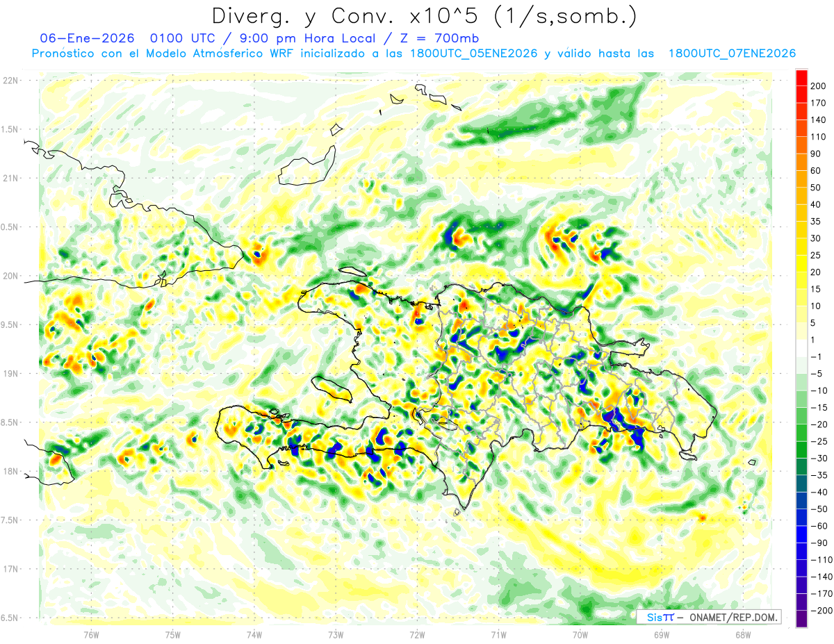Click the '-200' color-scale value

[x=820, y=611]
